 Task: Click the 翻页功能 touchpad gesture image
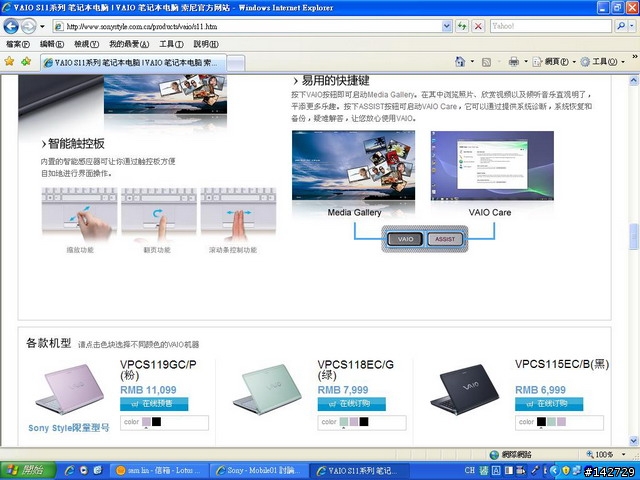(x=159, y=213)
